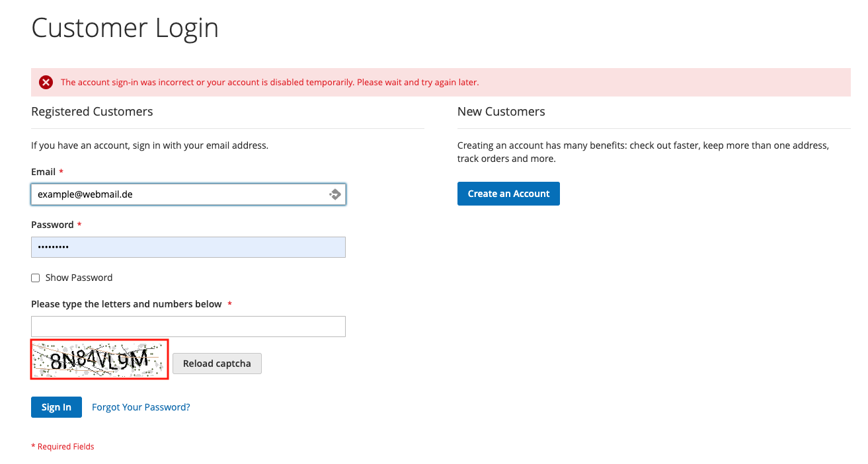Click the 'If you have an account' text

coord(149,145)
